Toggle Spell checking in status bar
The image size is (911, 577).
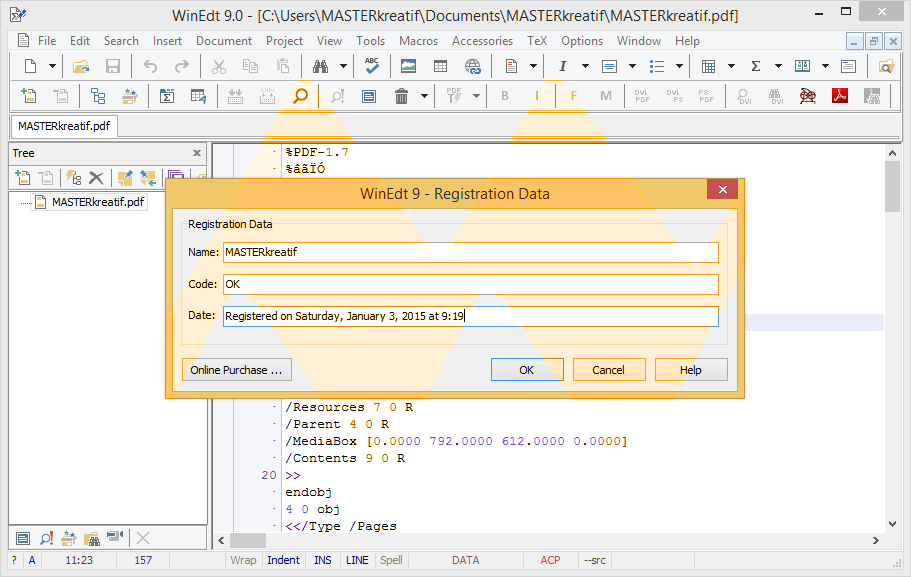pyautogui.click(x=391, y=560)
